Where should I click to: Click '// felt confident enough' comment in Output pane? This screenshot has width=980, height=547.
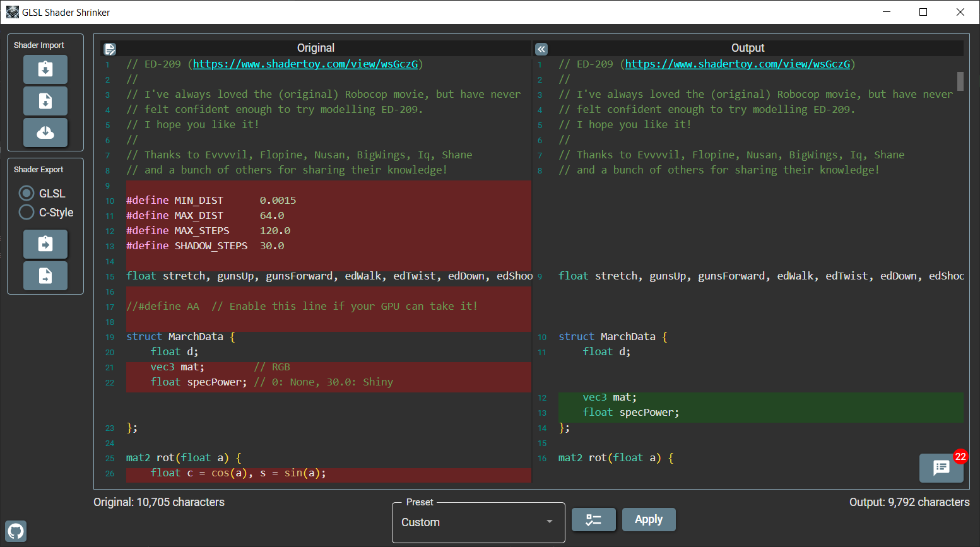coord(707,109)
